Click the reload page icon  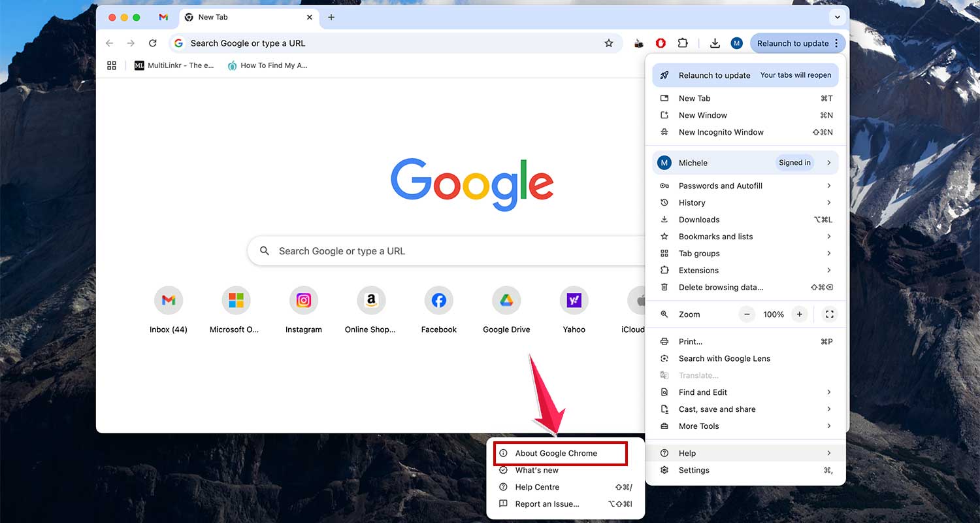[x=153, y=43]
